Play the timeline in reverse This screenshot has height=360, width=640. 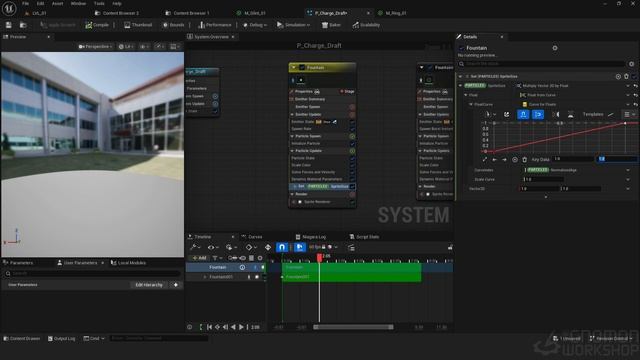(x=233, y=327)
